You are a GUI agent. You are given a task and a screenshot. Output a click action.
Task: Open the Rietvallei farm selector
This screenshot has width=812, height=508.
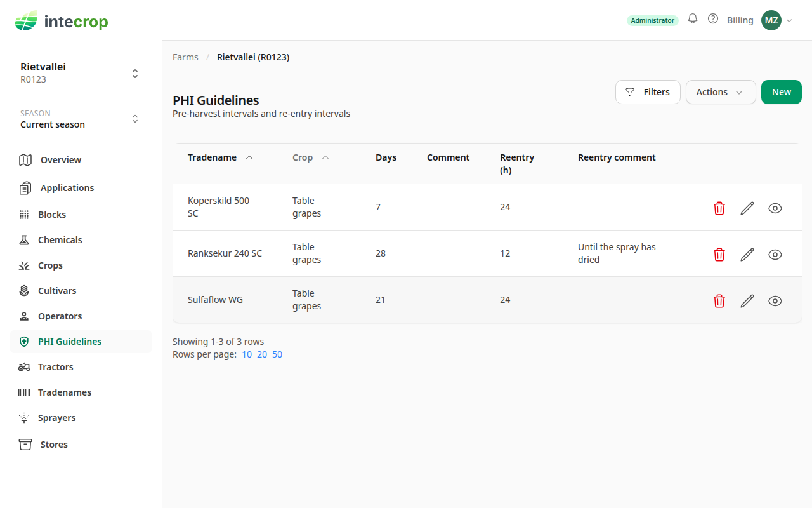tap(81, 73)
